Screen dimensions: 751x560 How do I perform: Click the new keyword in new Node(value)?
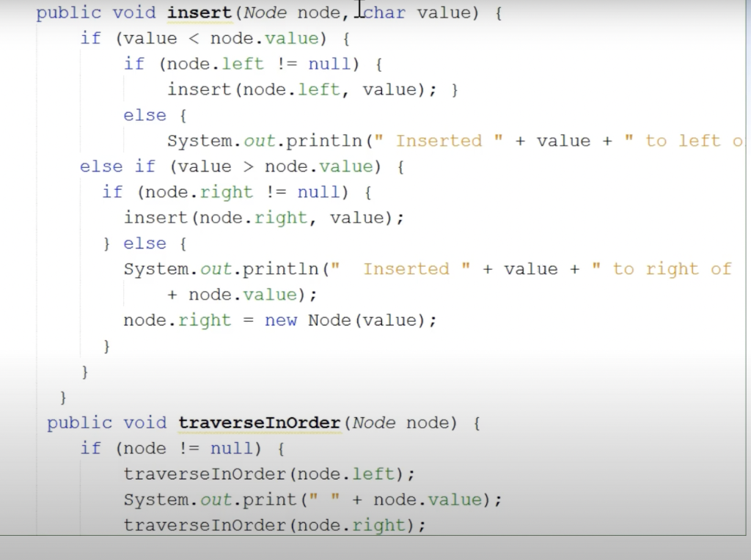click(x=282, y=320)
